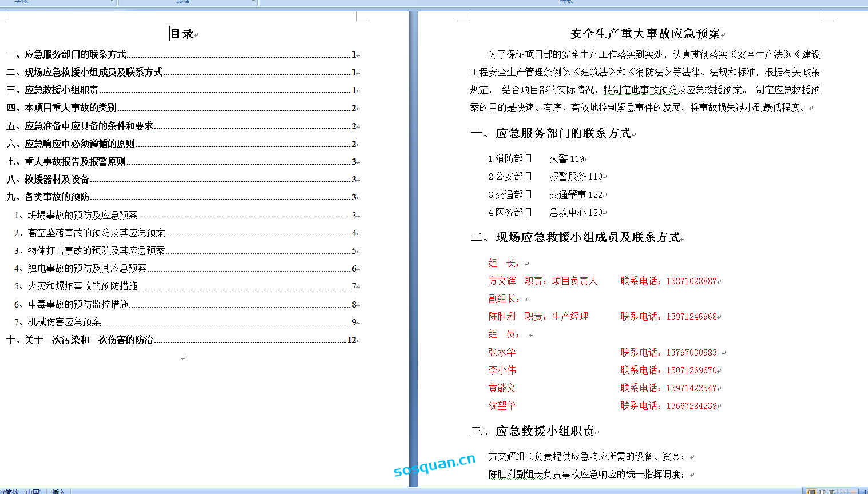The image size is (868, 494).
Task: Click phone number 13871028887 for 方文辉
Action: point(691,281)
